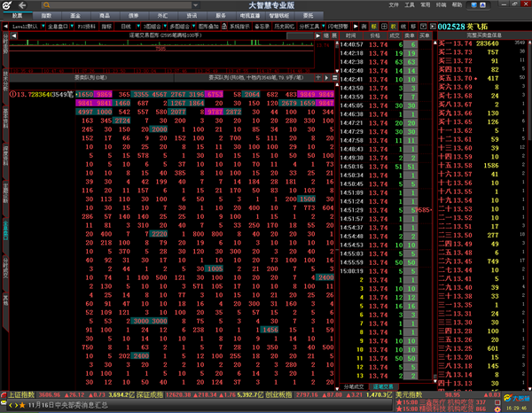Switch to the 委托 tab
The image size is (532, 413).
pyautogui.click(x=308, y=16)
